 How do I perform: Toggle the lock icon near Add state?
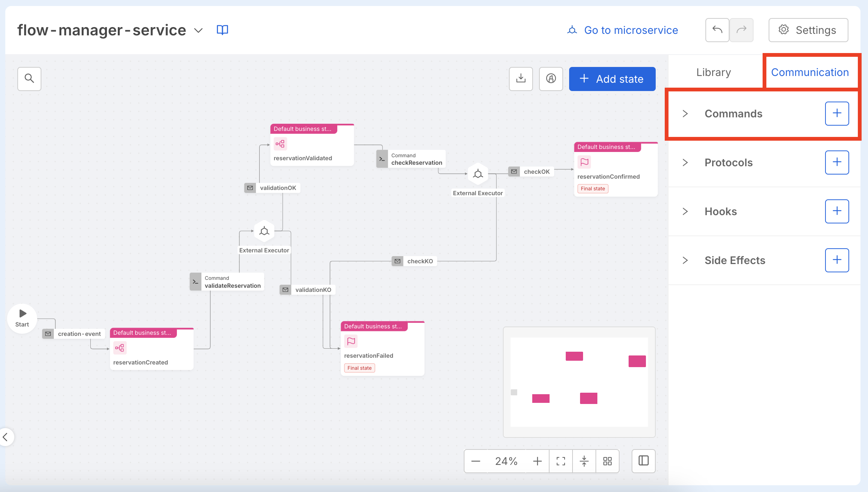pos(551,79)
